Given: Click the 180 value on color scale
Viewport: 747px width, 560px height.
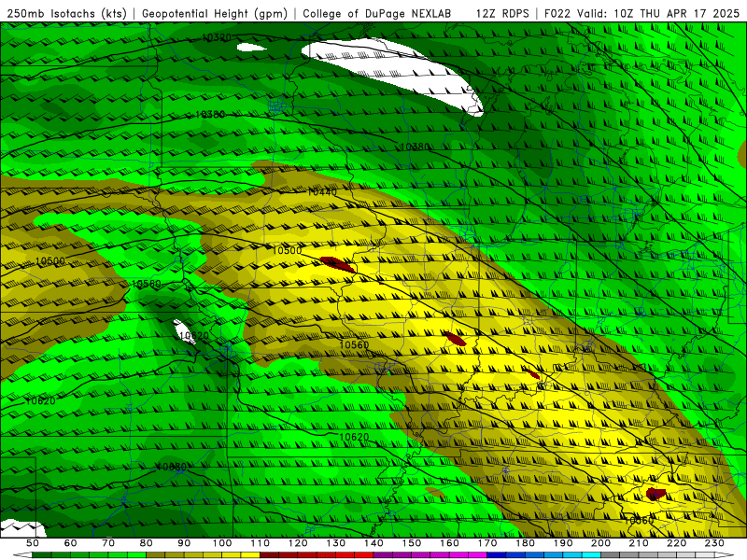Looking at the screenshot, I should point(526,543).
